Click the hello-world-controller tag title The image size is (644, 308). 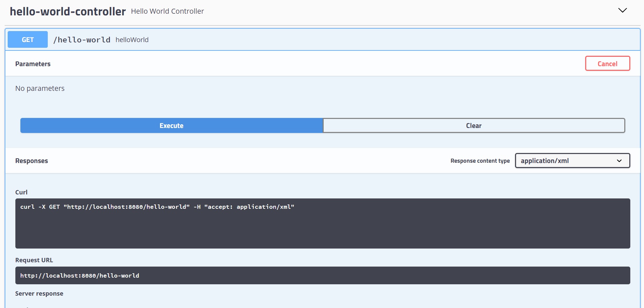(68, 11)
